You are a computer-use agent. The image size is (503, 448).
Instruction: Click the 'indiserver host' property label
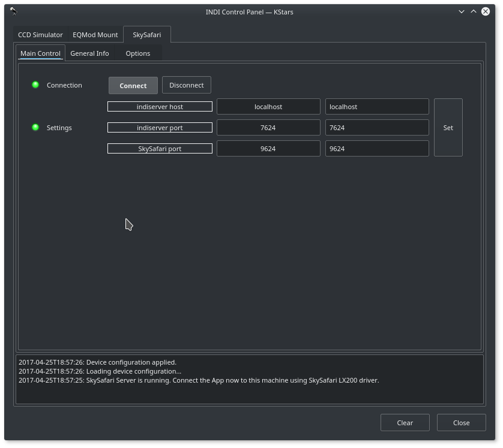160,106
